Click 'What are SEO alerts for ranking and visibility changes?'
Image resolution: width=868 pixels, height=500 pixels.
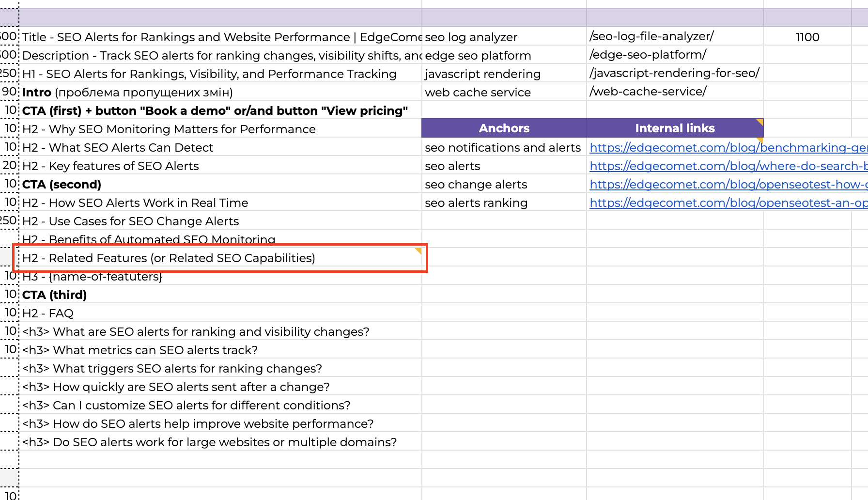(220, 331)
